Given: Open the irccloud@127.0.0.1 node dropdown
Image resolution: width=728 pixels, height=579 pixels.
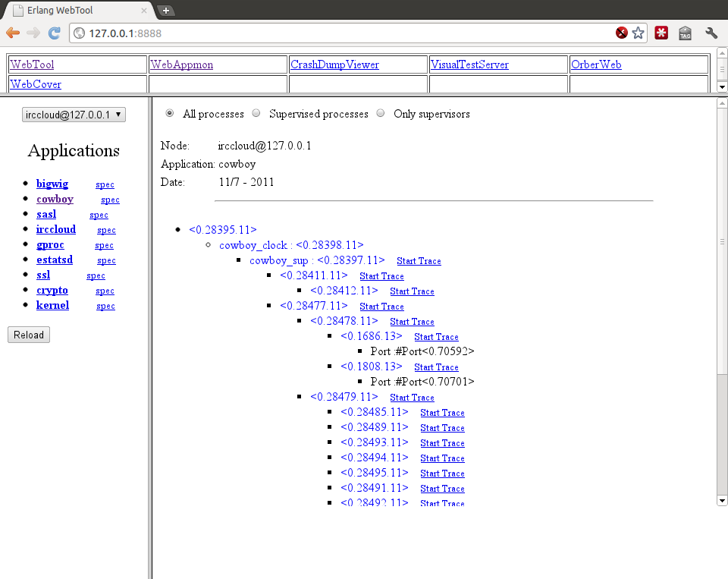Looking at the screenshot, I should pyautogui.click(x=74, y=115).
